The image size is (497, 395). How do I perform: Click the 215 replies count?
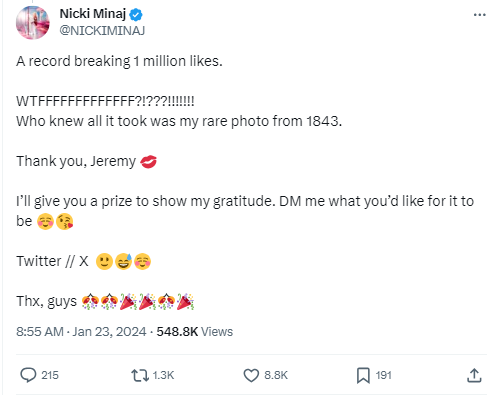pyautogui.click(x=50, y=375)
